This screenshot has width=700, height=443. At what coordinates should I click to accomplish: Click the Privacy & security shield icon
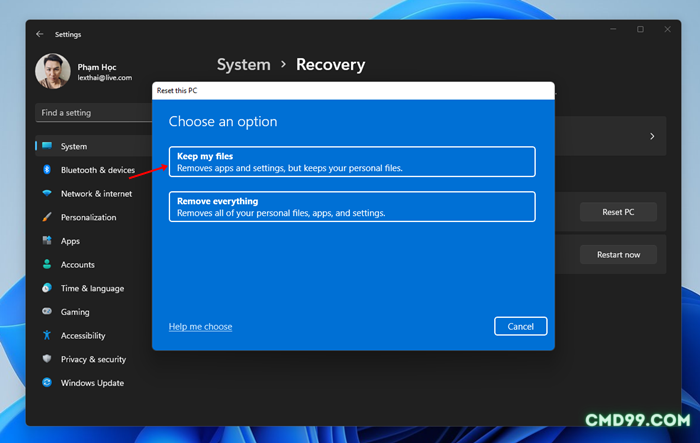(x=47, y=359)
